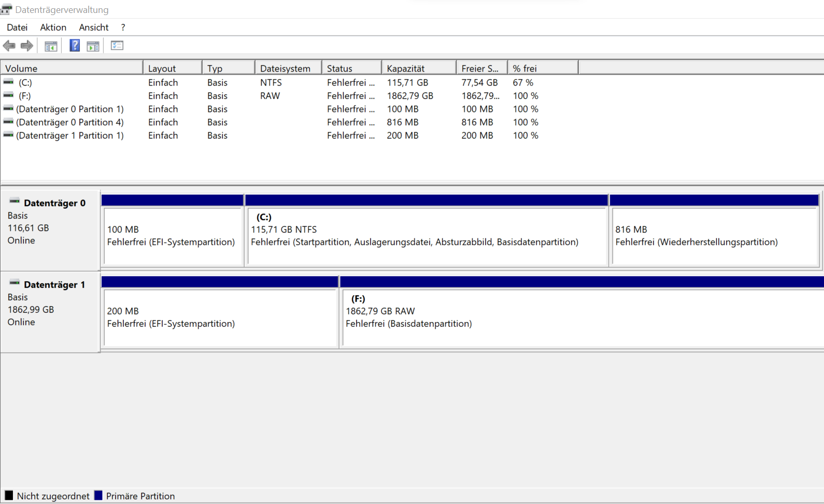The width and height of the screenshot is (824, 504).
Task: Sort by the Freier S... column header
Action: click(x=482, y=68)
